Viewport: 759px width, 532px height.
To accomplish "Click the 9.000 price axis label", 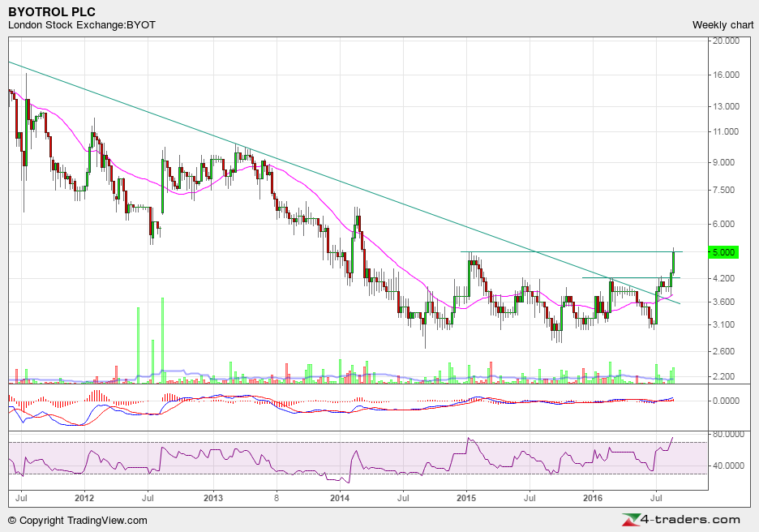I will [723, 162].
